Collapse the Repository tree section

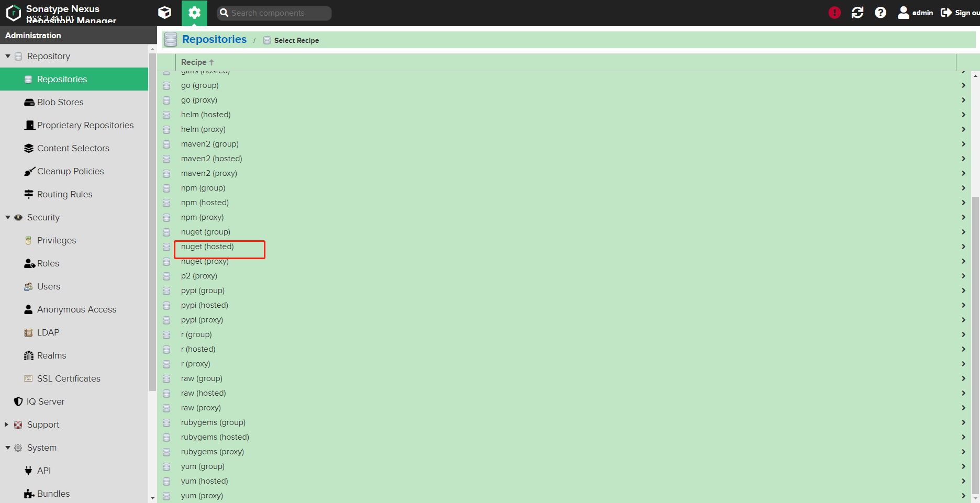click(8, 56)
